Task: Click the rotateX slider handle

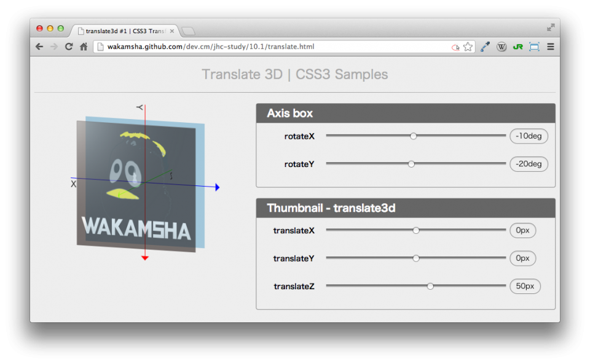Action: (414, 136)
